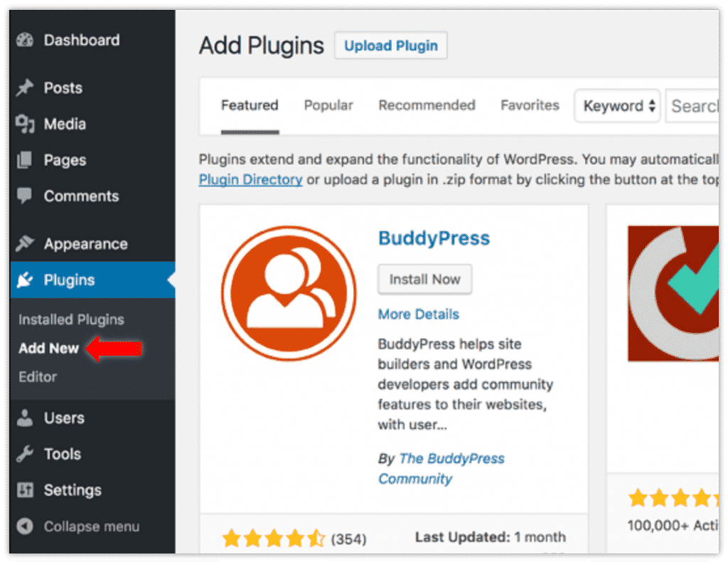Click the Settings sliders icon
The width and height of the screenshot is (728, 562).
click(25, 490)
